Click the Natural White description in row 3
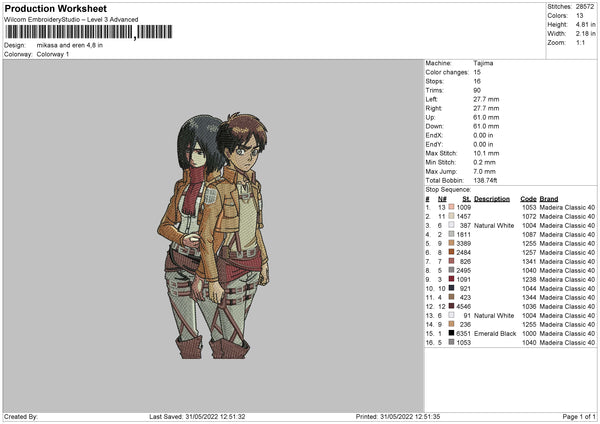 494,226
